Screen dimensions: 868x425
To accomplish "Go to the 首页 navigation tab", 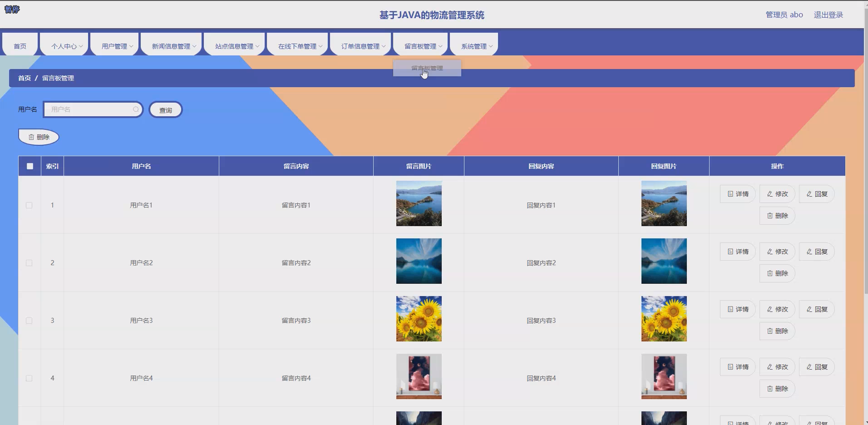I will 20,44.
